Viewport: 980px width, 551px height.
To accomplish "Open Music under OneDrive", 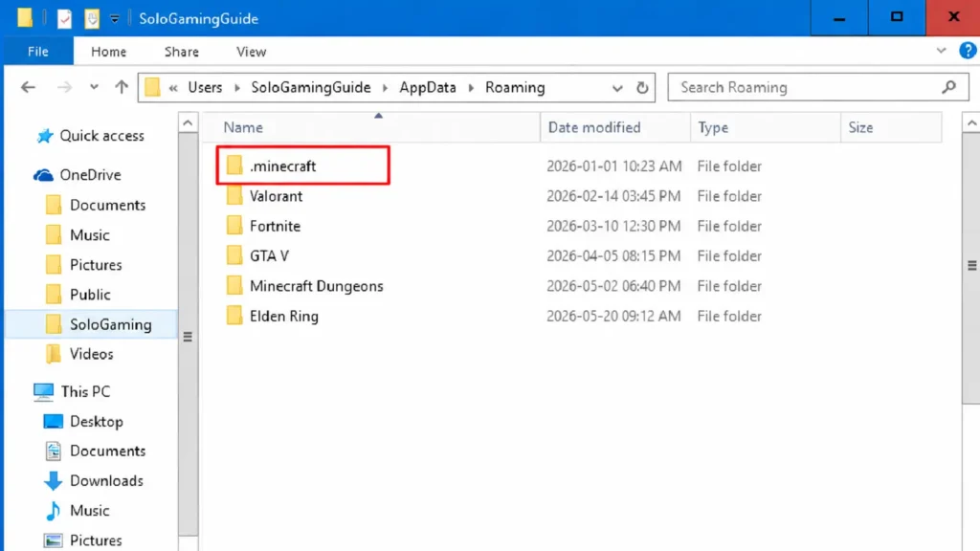I will (89, 235).
